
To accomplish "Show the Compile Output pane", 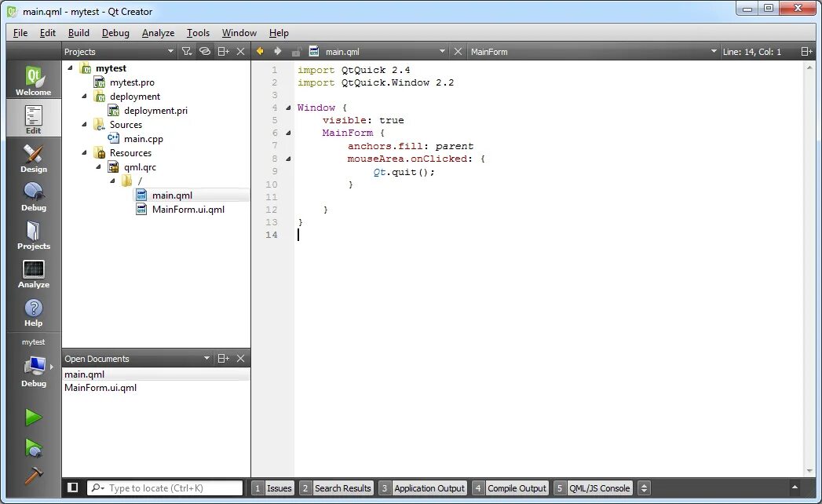I will tap(510, 488).
